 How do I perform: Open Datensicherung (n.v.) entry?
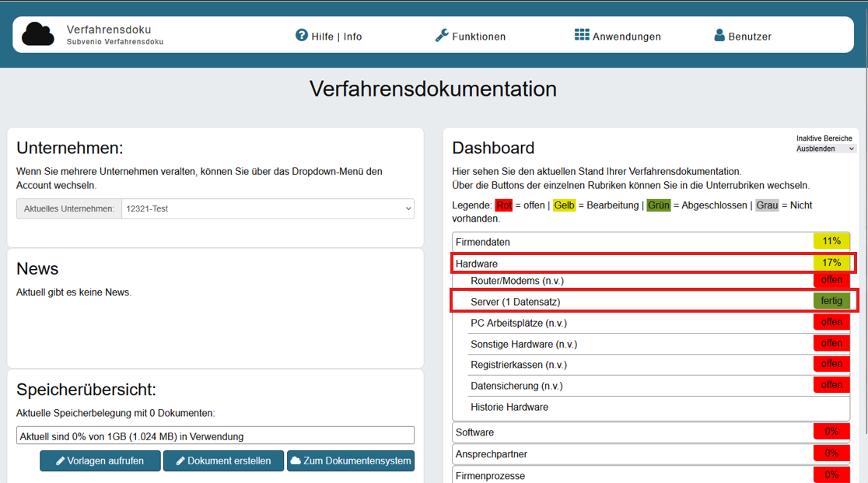pyautogui.click(x=659, y=386)
